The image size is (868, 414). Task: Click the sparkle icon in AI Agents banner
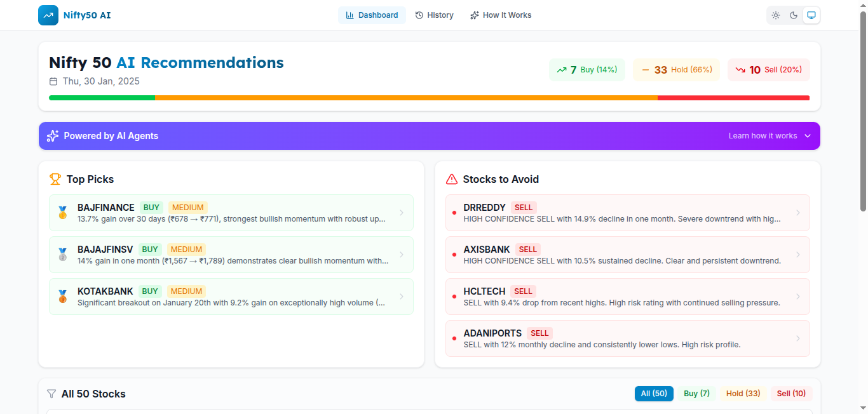point(53,136)
